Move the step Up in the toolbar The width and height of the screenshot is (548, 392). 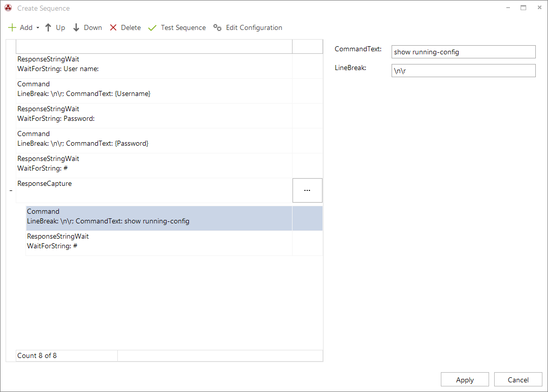click(55, 27)
